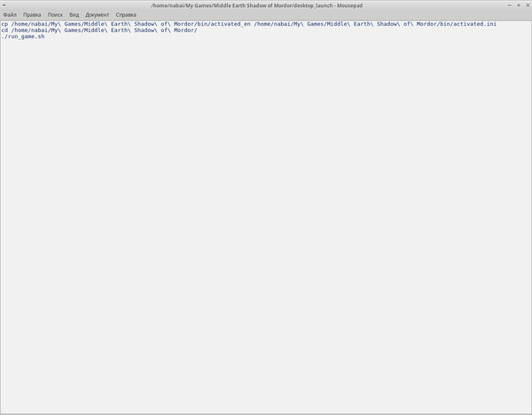Screen dimensions: 532x415
Task: Click Mordor/ at end of cd line
Action: click(x=184, y=30)
